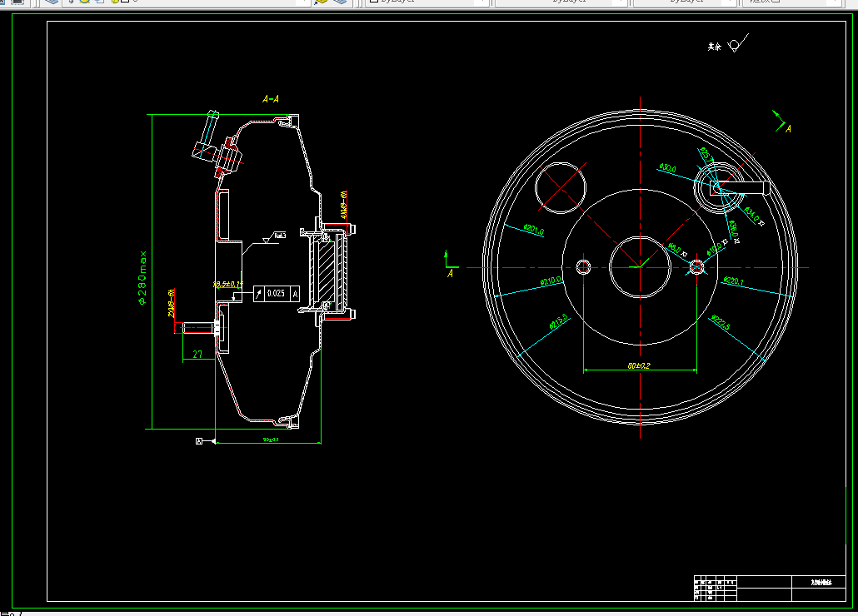Expand the layer list dropdown arrow
The height and width of the screenshot is (616, 858).
(304, 2)
